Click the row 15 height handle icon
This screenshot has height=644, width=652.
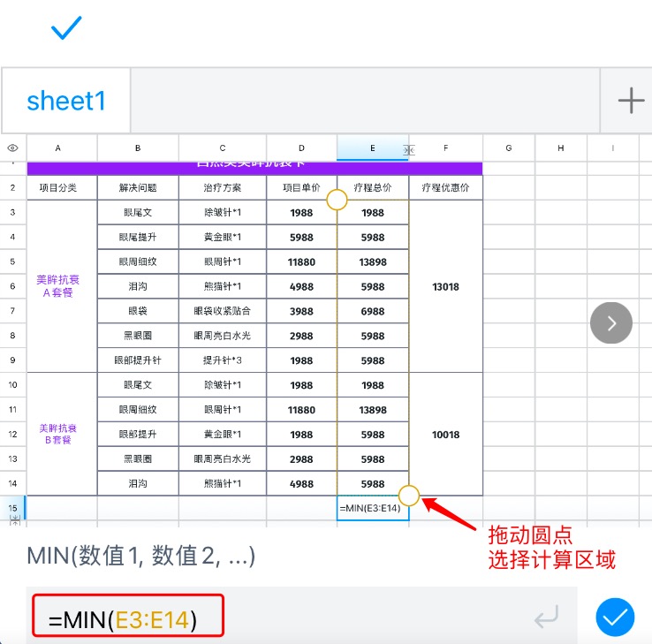click(14, 520)
